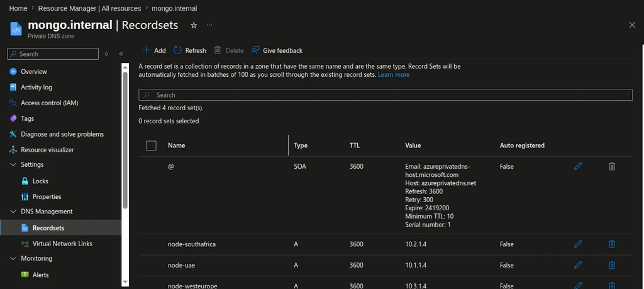Click the Locks padlock icon
644x289 pixels.
25,181
